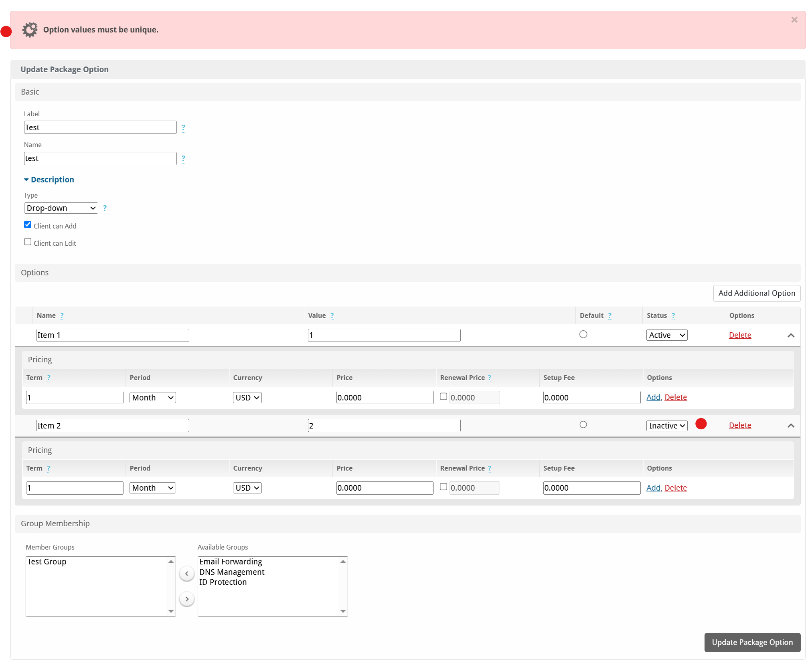Click up arrow of Member Groups scrollbar
This screenshot has width=812, height=663.
coord(171,562)
